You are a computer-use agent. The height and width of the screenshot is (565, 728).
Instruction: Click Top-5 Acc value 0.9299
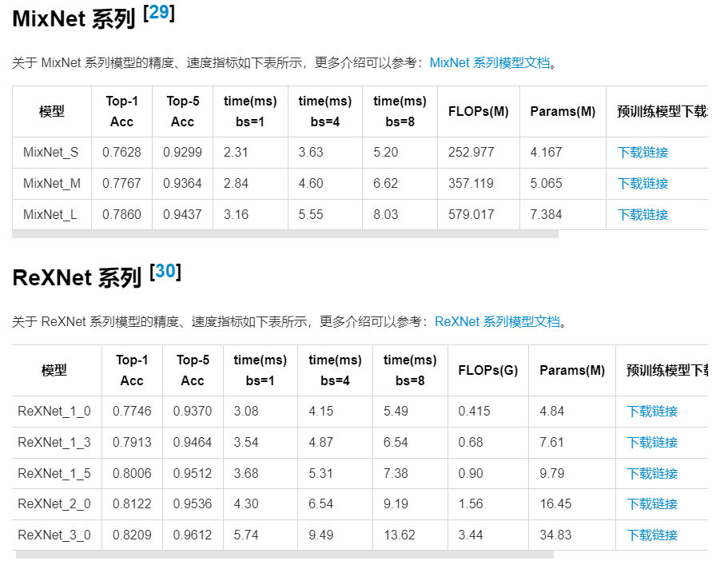[182, 153]
